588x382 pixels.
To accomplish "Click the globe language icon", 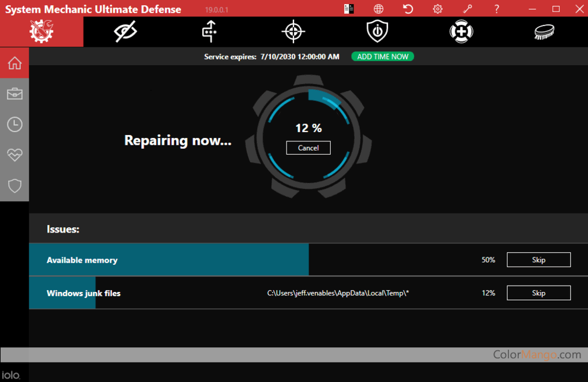I will [x=378, y=9].
